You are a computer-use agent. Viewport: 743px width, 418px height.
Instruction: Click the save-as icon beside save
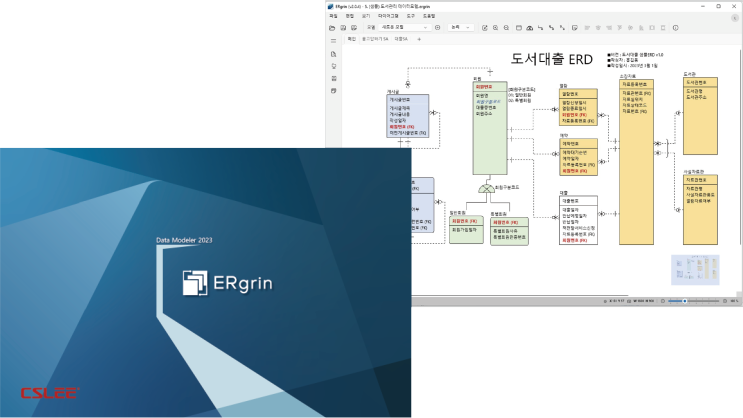353,28
